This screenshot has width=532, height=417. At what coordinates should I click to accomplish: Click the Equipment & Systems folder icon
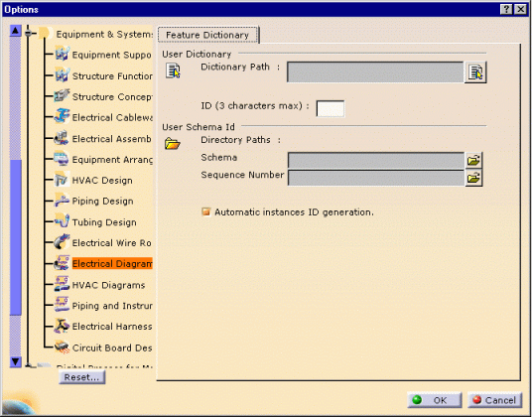[x=45, y=33]
